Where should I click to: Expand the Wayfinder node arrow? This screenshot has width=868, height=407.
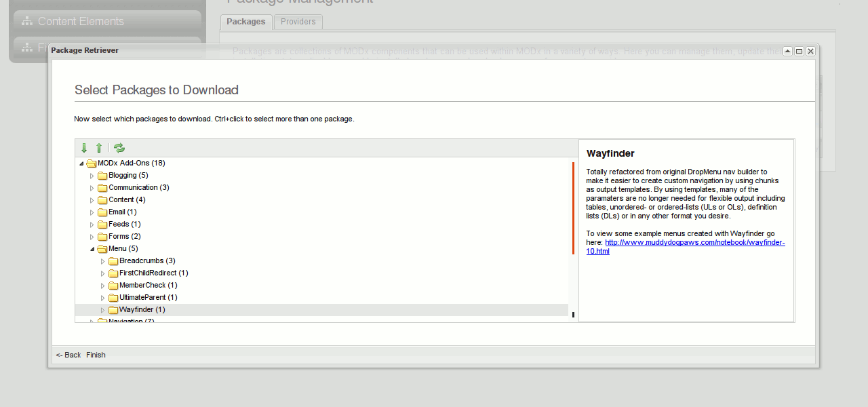pyautogui.click(x=103, y=310)
